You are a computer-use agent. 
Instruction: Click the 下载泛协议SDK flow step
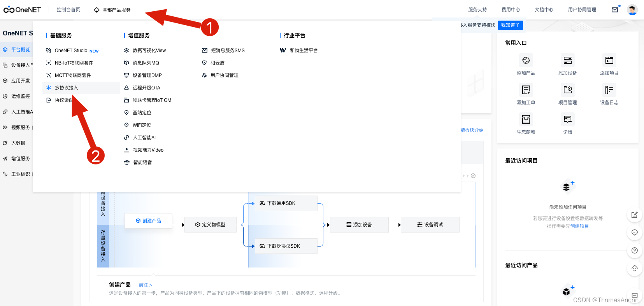point(286,246)
